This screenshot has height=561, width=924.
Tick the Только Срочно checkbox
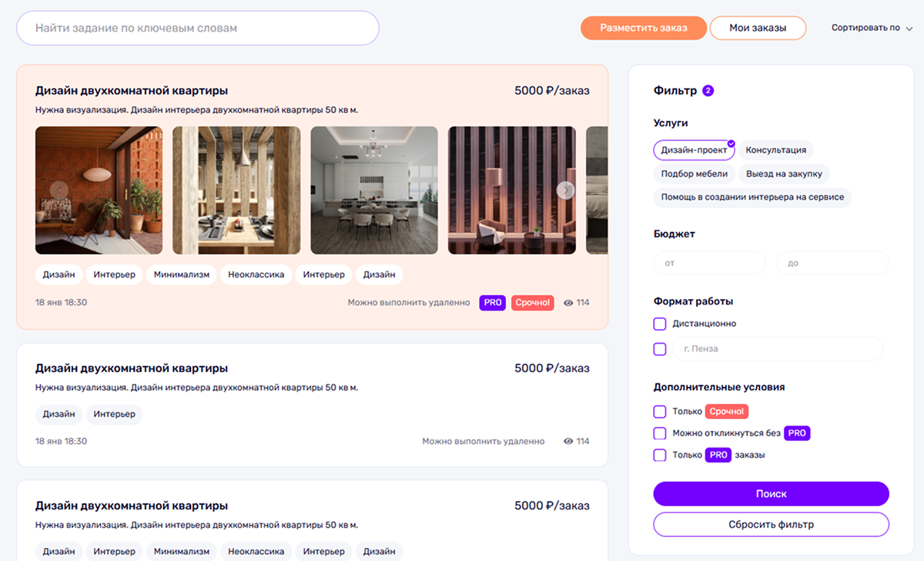660,412
